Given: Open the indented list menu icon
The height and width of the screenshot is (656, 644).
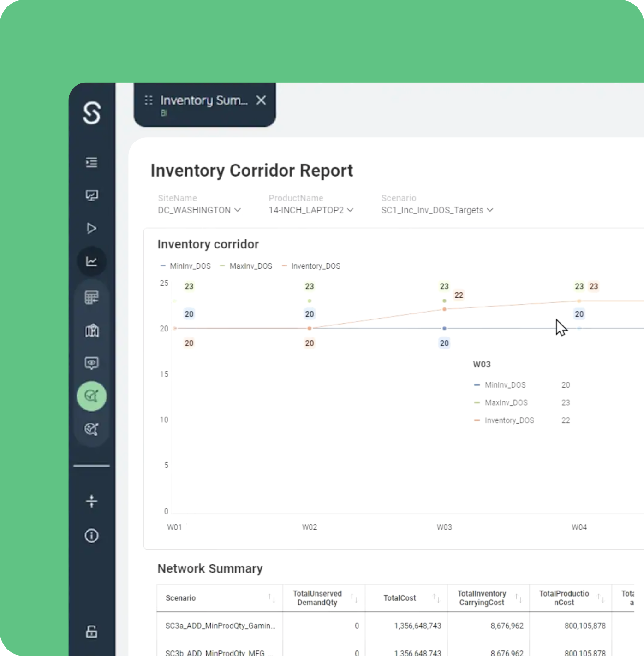Looking at the screenshot, I should 92,162.
